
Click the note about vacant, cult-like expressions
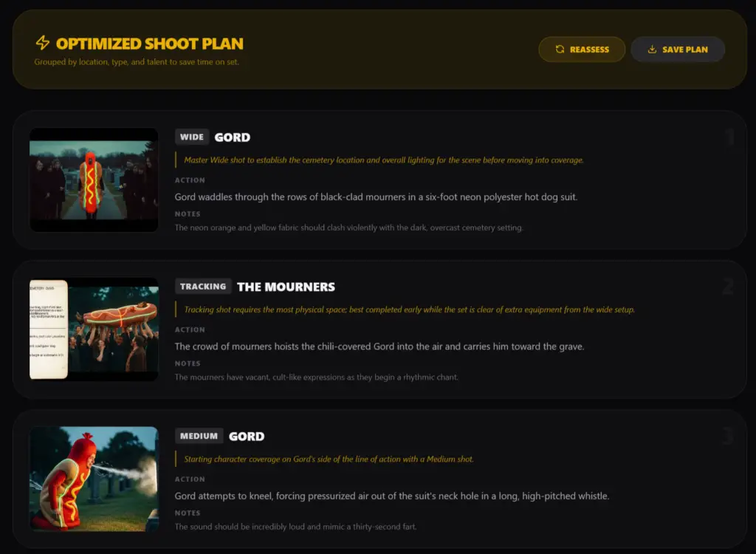point(316,377)
